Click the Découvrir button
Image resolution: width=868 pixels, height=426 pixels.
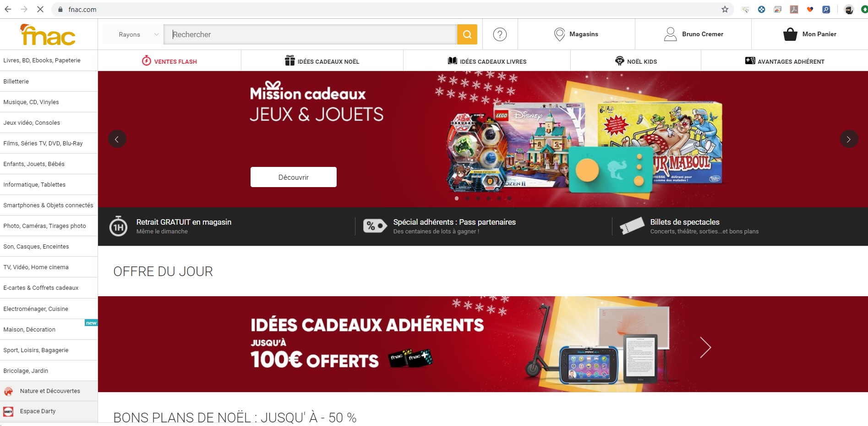tap(294, 177)
